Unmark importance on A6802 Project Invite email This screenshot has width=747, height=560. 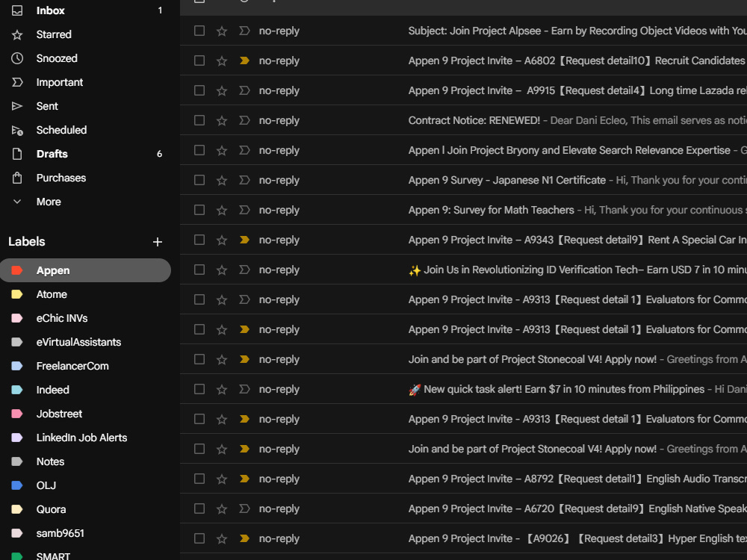coord(244,60)
